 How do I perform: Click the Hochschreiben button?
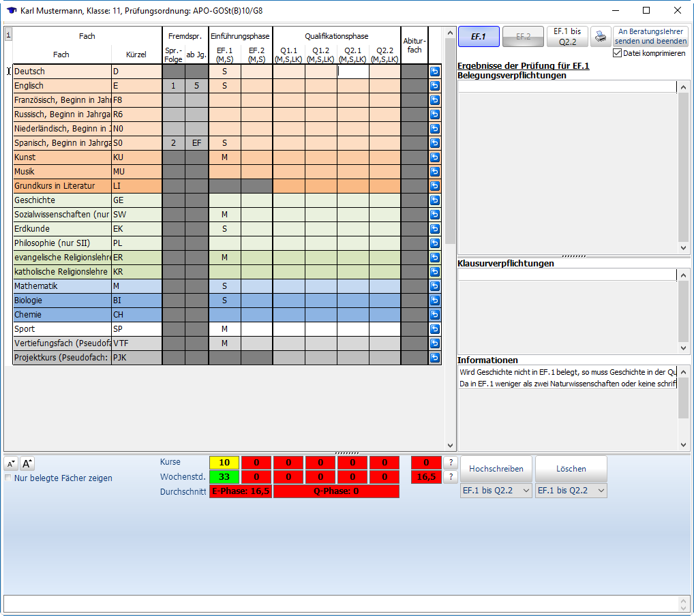[x=496, y=469]
